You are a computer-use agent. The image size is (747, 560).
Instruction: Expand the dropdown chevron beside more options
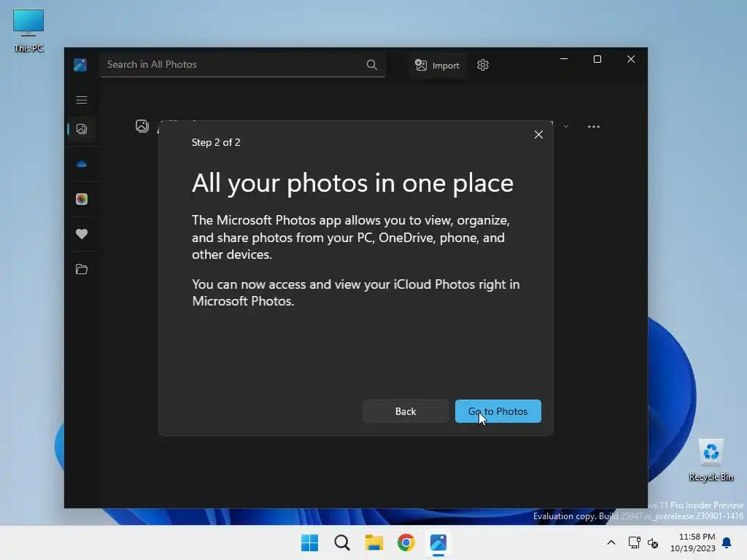click(x=566, y=127)
